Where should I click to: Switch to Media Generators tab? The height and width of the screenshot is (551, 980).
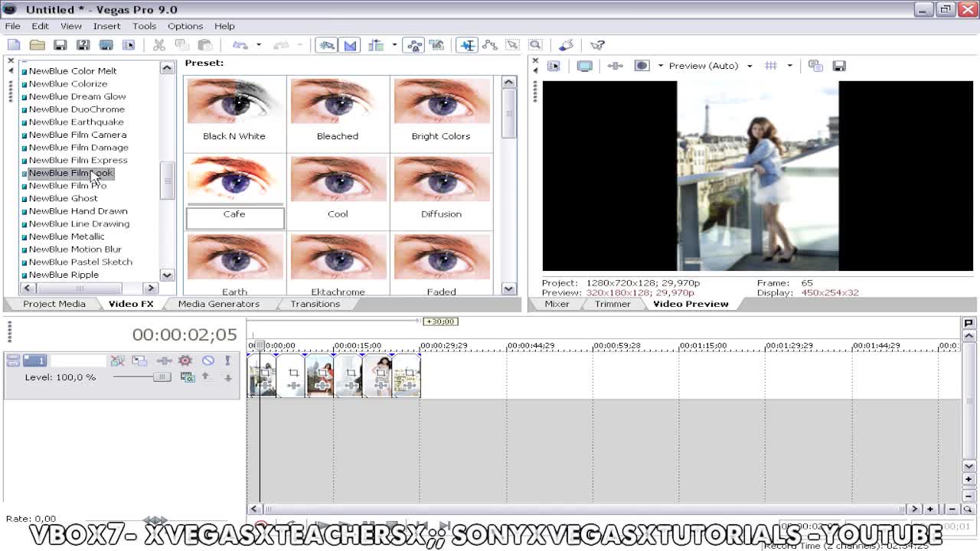(x=218, y=304)
